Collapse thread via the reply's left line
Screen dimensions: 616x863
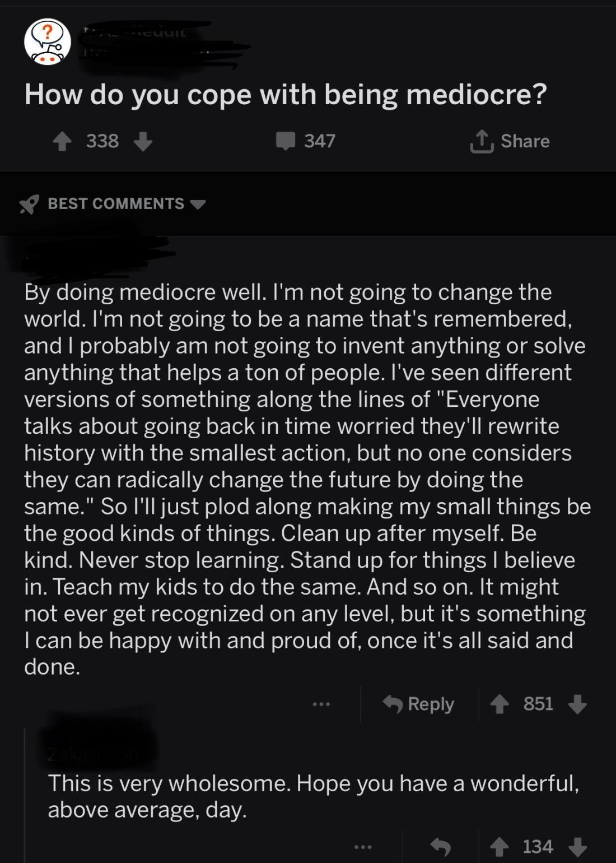click(25, 796)
